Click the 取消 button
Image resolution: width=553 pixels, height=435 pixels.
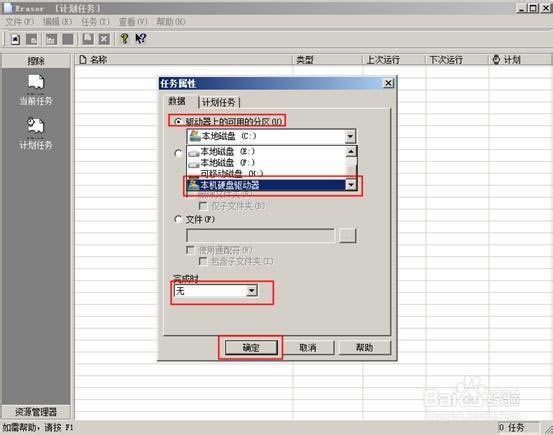point(308,348)
